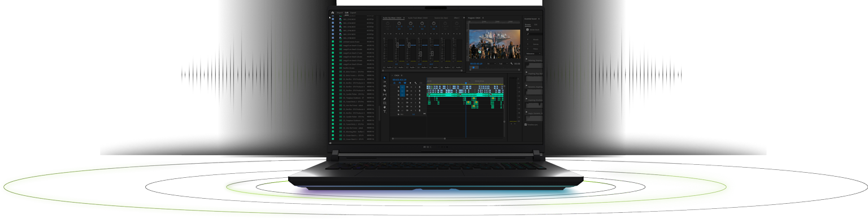Viewport: 868px width, 219px height.
Task: Click the volume fader of Audio 2
Action: pyautogui.click(x=398, y=45)
